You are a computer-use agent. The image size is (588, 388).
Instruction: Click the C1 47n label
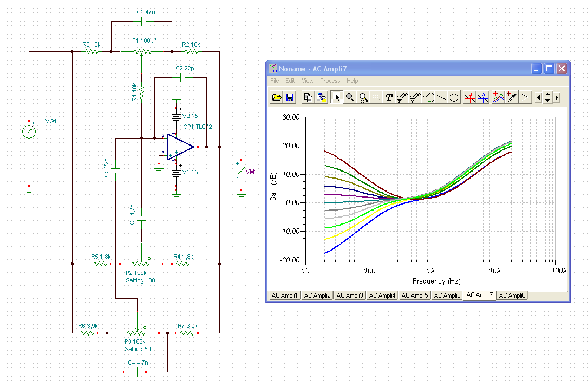pos(146,12)
